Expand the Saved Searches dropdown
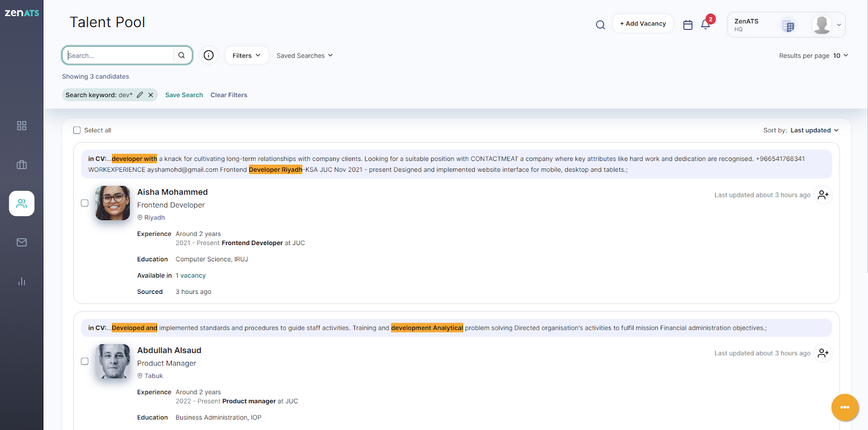Screen dimensions: 868x430 pos(304,55)
